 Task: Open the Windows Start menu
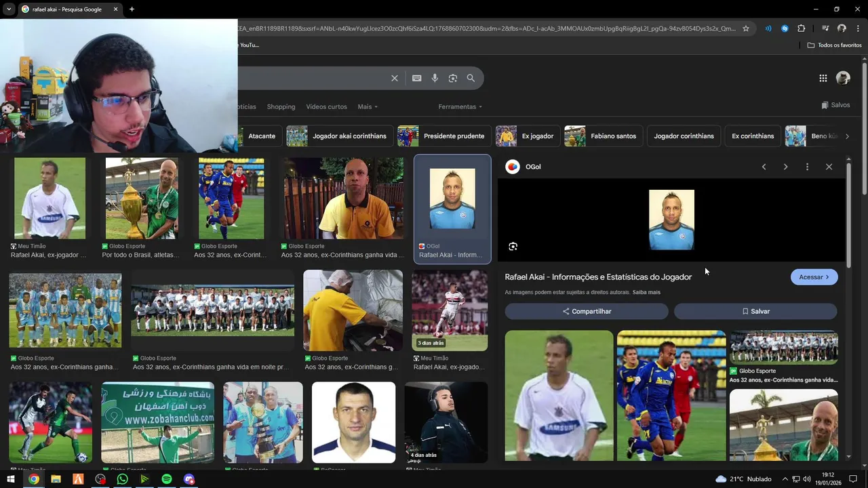pos(10,479)
